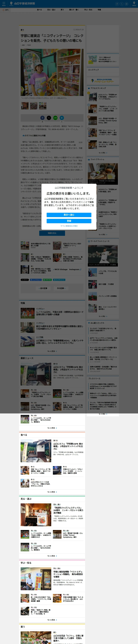Share article via round LINE icon
The height and width of the screenshot is (644, 138).
(x=55, y=118)
